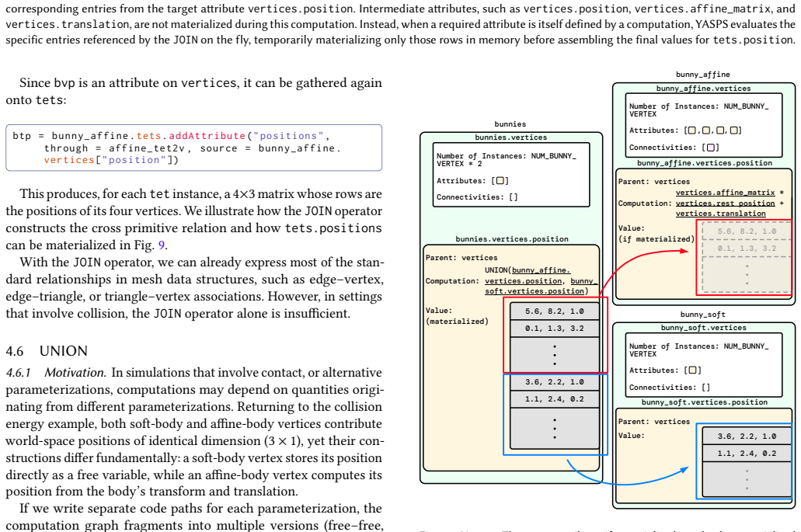This screenshot has height=532, width=801.
Task: Click the "4.6.1 Motivation." subsection label
Action: pos(56,372)
